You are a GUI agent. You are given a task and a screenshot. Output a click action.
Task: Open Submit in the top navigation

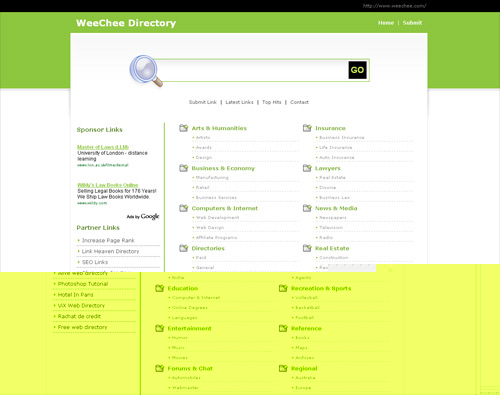412,23
